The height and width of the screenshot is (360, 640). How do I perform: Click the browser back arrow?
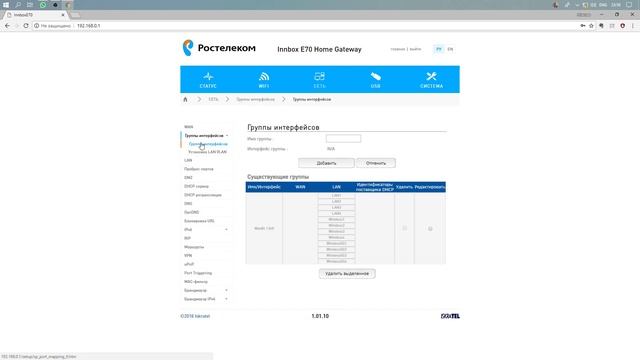pos(7,25)
